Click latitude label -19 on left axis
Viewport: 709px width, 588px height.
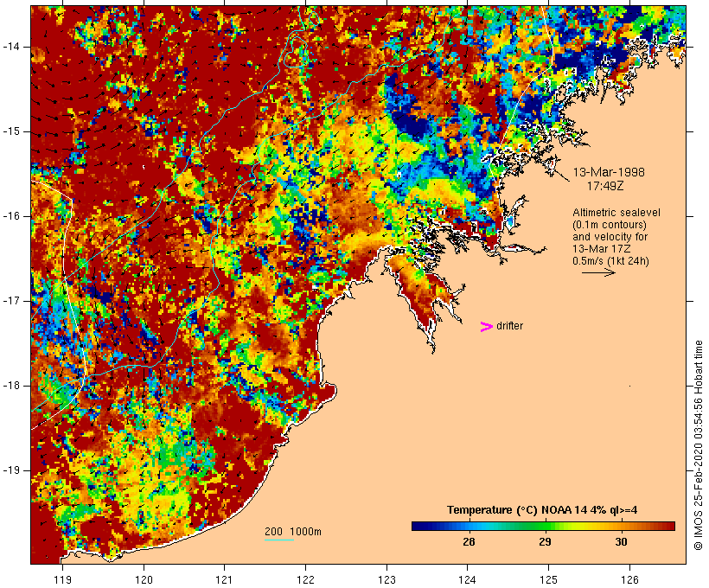(x=11, y=470)
